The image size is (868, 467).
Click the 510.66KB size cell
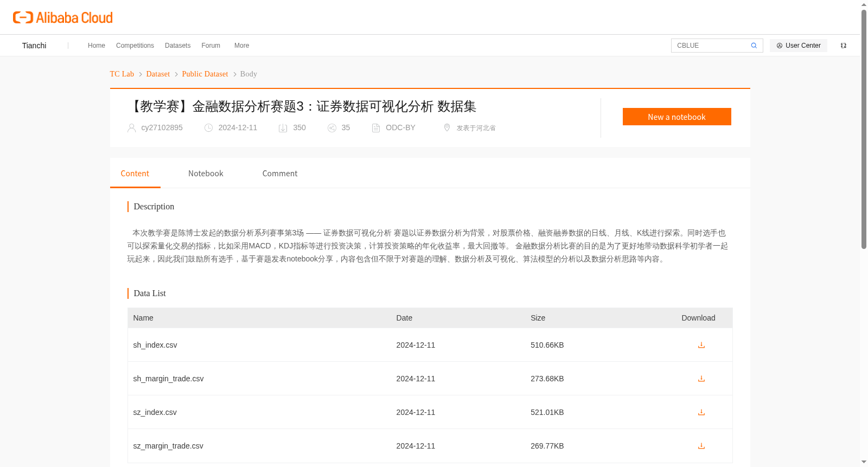tap(547, 345)
